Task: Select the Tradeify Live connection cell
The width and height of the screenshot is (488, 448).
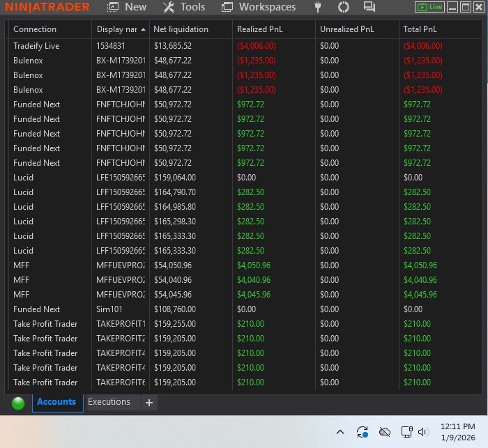Action: (x=36, y=46)
